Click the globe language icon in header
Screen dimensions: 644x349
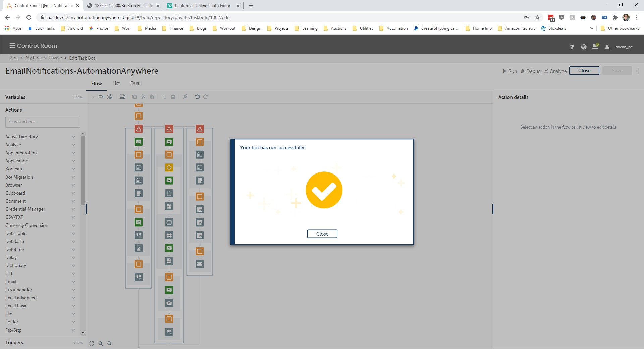[x=584, y=47]
